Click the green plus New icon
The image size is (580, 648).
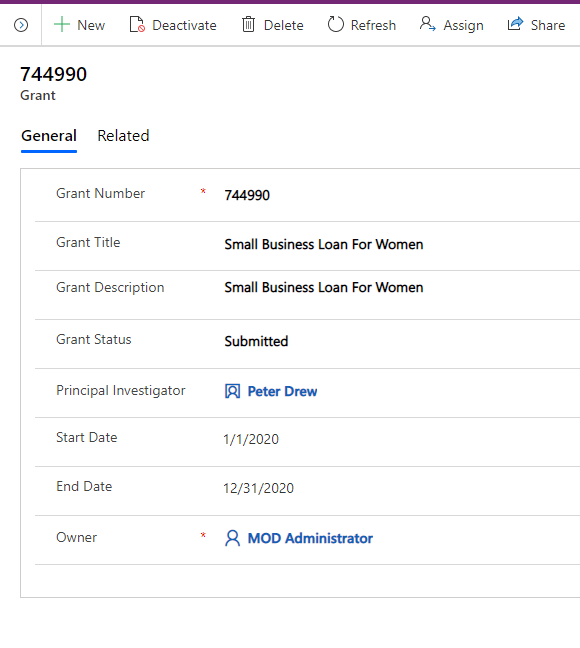62,25
